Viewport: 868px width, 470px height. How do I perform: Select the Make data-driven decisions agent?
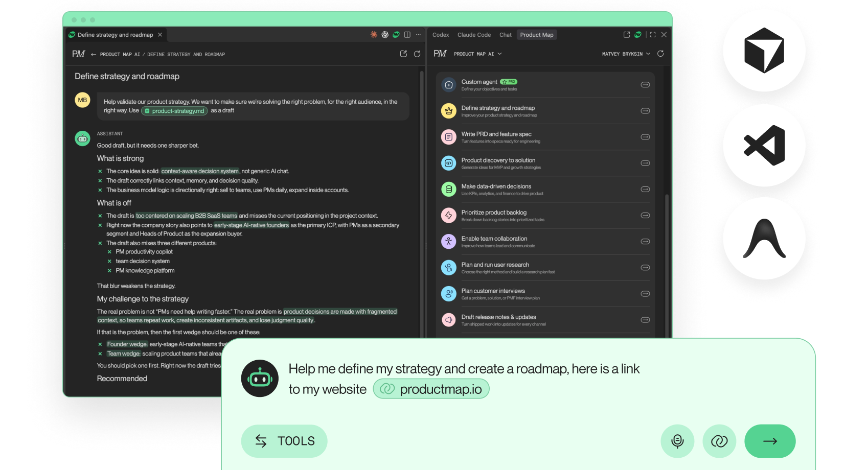coord(545,189)
